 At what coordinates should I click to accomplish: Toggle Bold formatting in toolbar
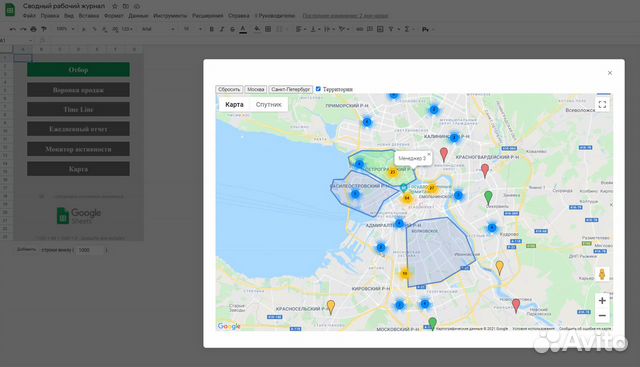[x=211, y=29]
